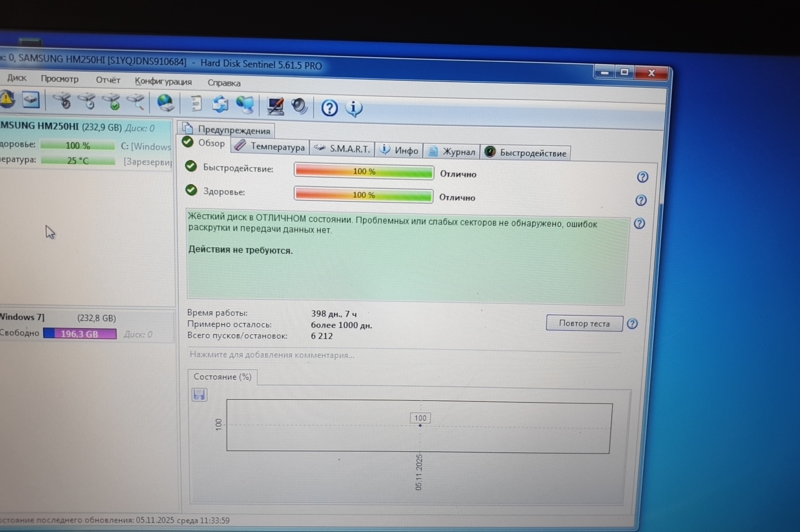Screen dimensions: 800x532
Task: Select the Журнал tab
Action: tap(452, 152)
